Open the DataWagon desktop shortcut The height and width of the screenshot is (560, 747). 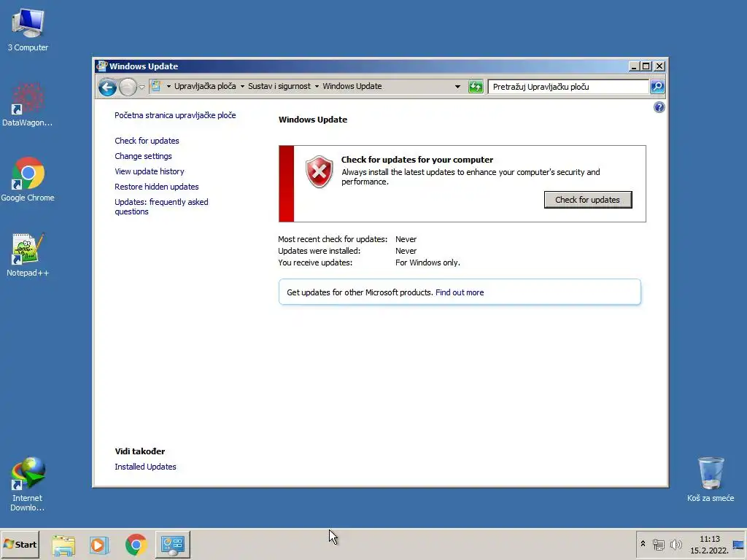[27, 105]
